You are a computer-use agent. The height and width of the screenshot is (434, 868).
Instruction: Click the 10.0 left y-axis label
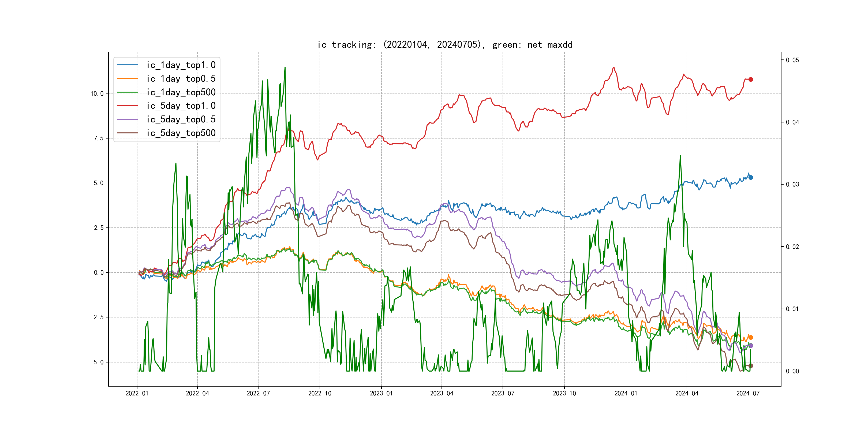click(97, 94)
